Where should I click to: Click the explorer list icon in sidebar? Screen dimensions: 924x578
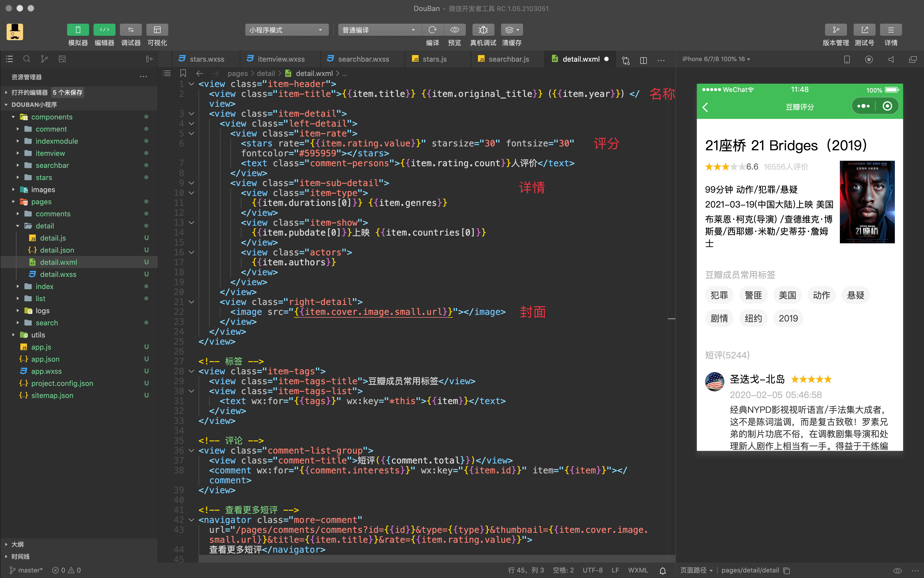pos(10,59)
